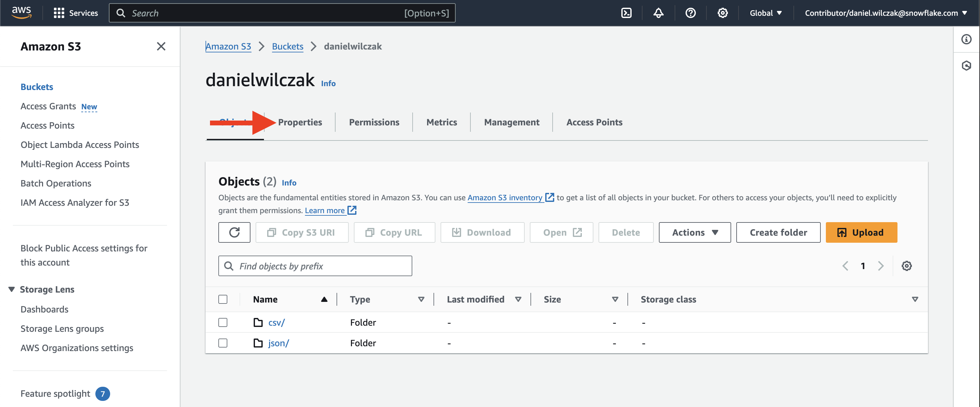Viewport: 980px width, 407px height.
Task: Expand the Actions dropdown
Action: point(694,232)
